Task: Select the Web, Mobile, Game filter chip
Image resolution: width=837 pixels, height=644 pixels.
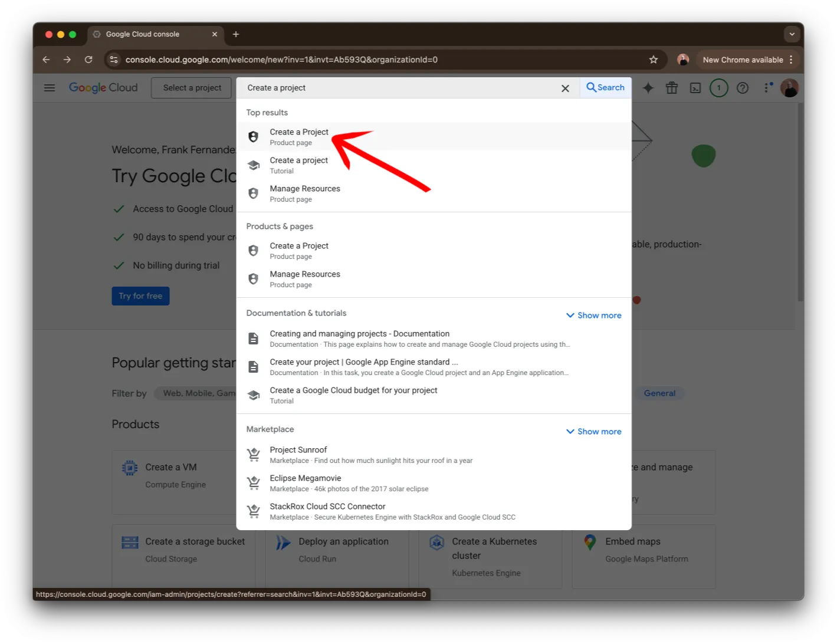Action: click(196, 393)
